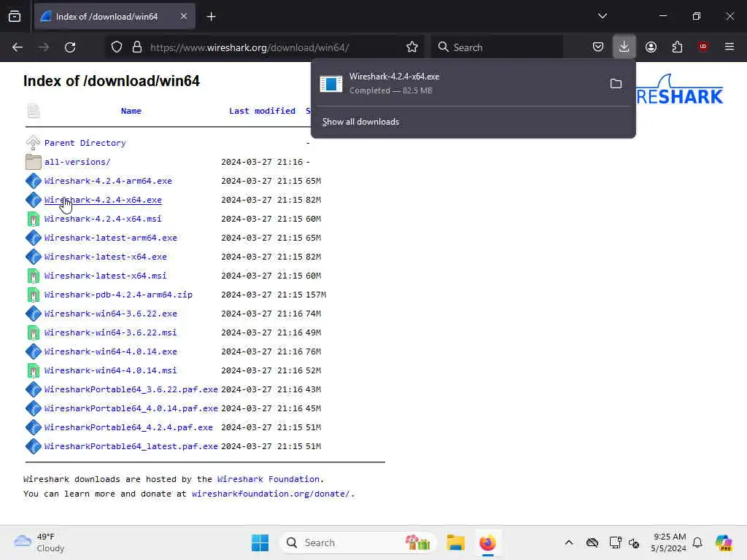This screenshot has width=747, height=560.
Task: Click the OneDrive cloud tray icon
Action: 592,542
